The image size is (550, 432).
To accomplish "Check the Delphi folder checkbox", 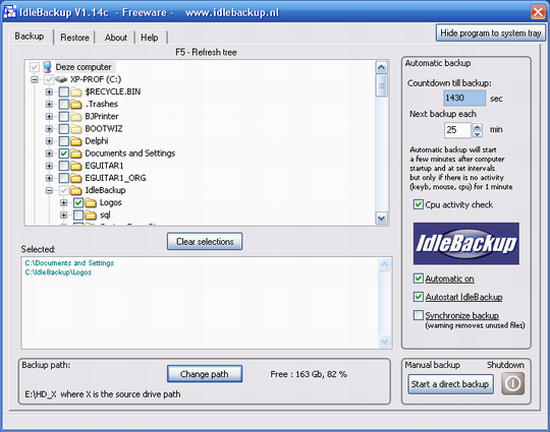I will tap(63, 141).
